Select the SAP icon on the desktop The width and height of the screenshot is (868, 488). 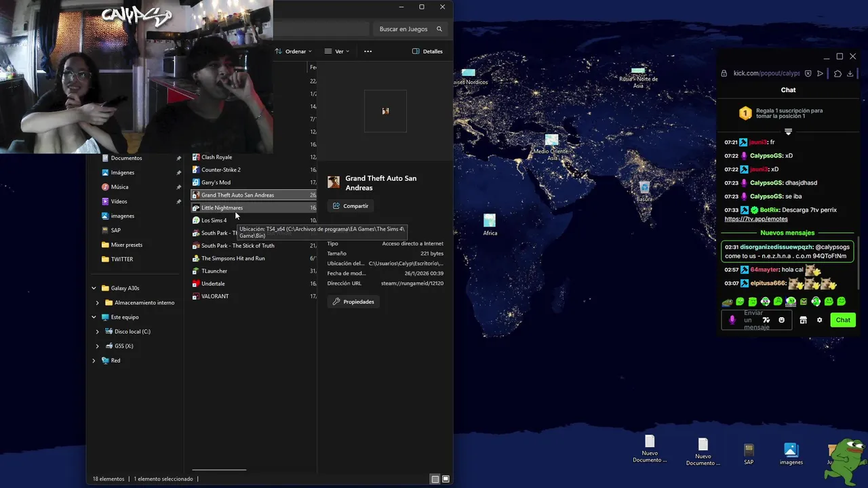click(749, 454)
